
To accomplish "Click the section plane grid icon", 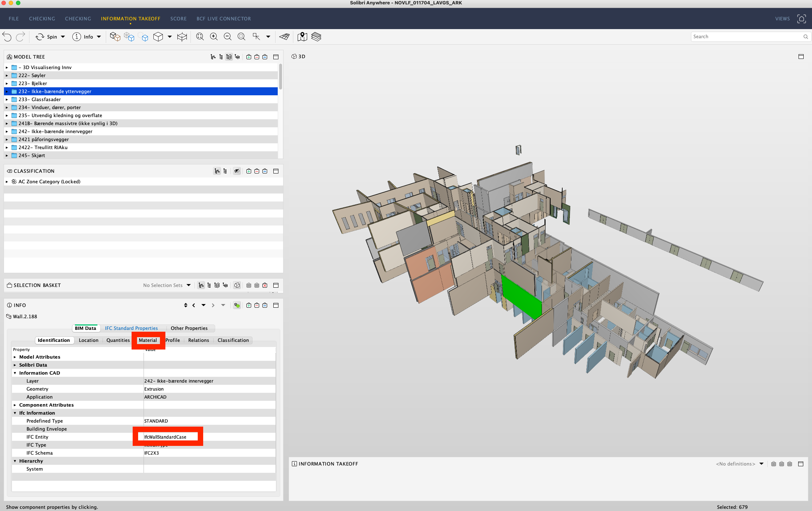I will click(x=284, y=37).
